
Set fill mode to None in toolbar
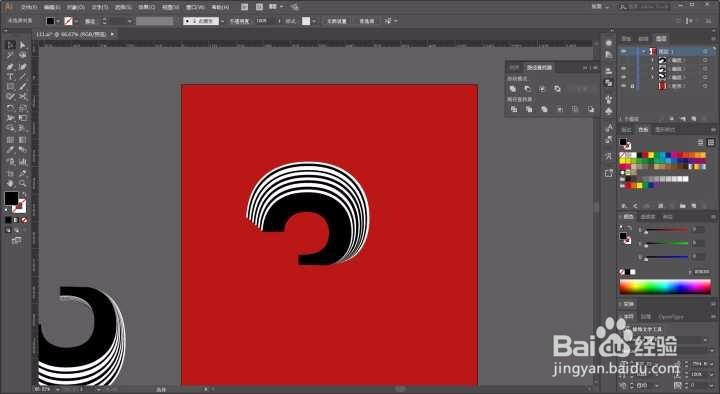tap(24, 220)
